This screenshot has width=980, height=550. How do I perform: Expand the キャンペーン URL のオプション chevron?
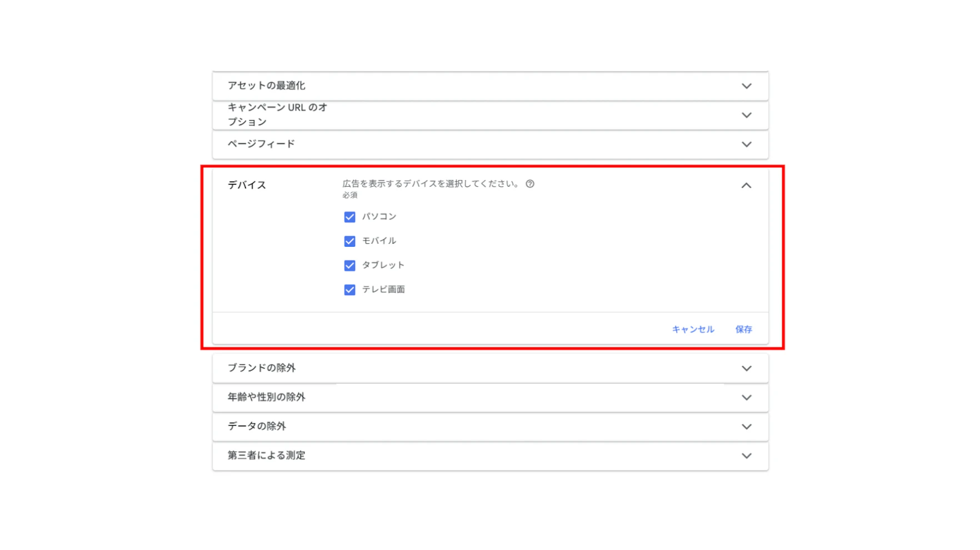747,115
